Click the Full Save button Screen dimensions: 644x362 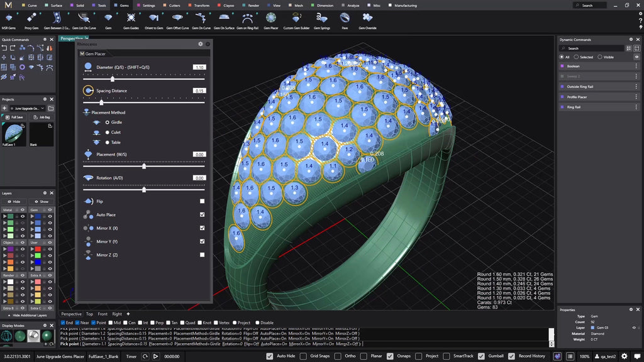(14, 117)
